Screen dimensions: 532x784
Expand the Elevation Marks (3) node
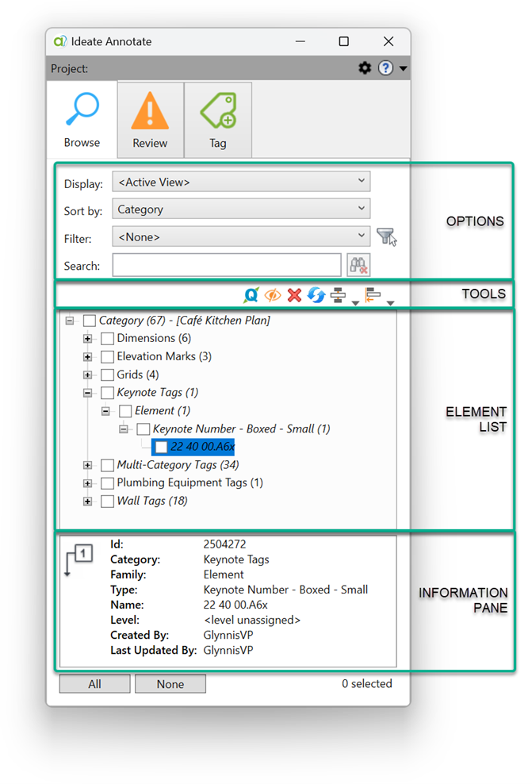pyautogui.click(x=88, y=356)
